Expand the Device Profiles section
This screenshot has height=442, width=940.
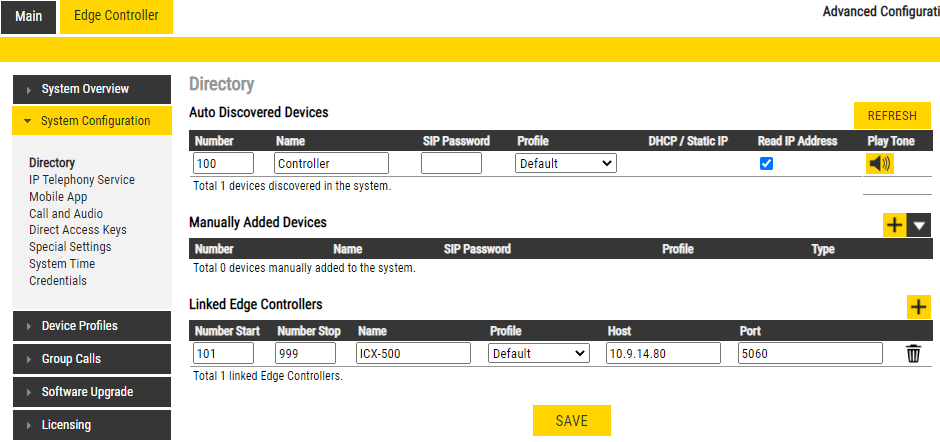tap(91, 326)
